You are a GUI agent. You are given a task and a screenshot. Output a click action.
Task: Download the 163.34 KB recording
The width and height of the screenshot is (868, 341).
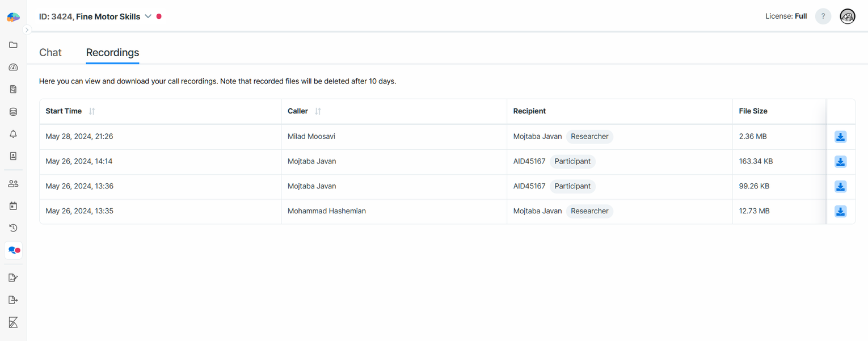click(x=840, y=162)
